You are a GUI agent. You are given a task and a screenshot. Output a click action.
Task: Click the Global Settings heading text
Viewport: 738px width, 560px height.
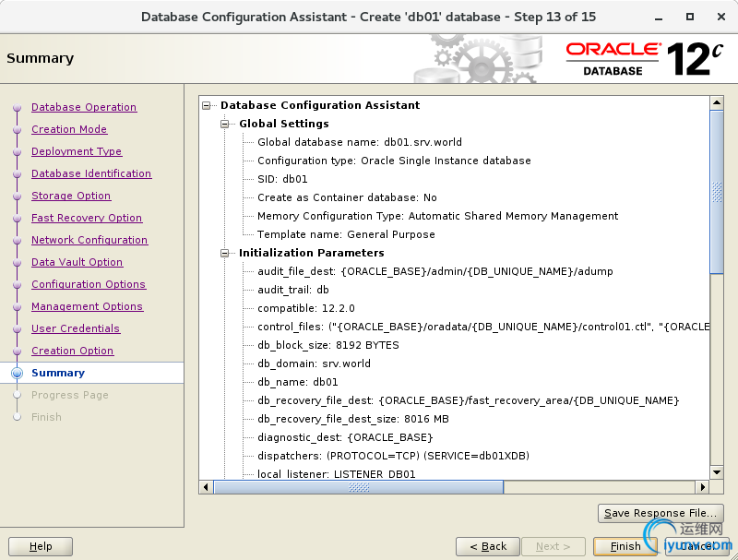pyautogui.click(x=284, y=124)
